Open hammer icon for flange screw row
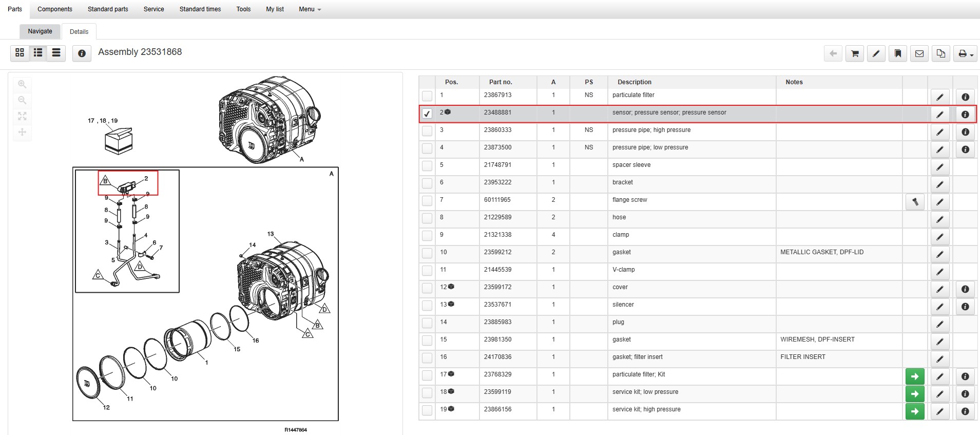 [x=915, y=202]
